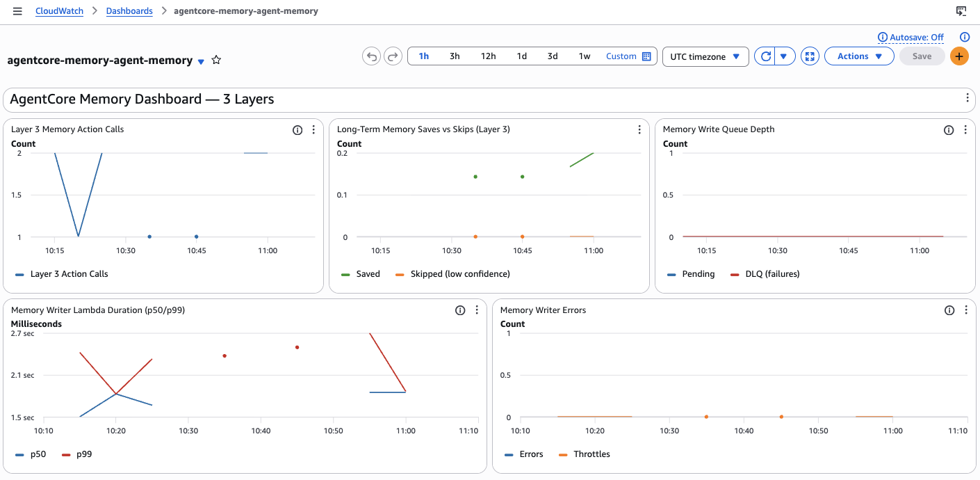Toggle the Pending legend series
The height and width of the screenshot is (480, 980).
(x=691, y=274)
